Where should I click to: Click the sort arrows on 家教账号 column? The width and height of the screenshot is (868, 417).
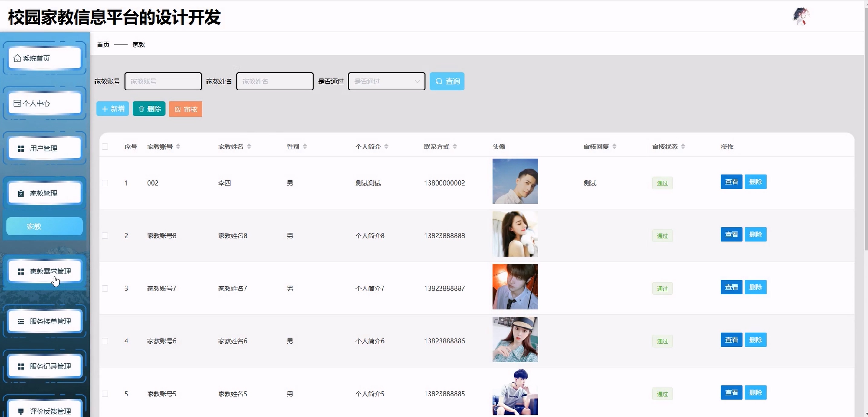coord(178,146)
